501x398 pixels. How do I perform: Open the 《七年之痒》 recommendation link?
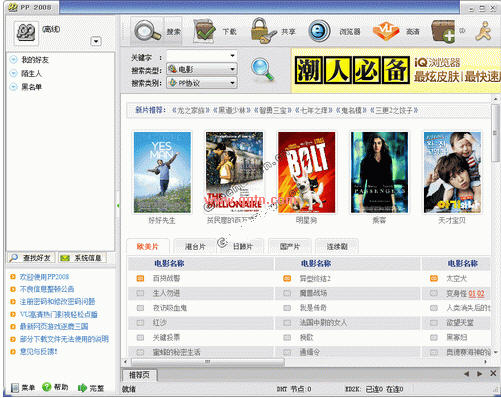click(x=314, y=110)
